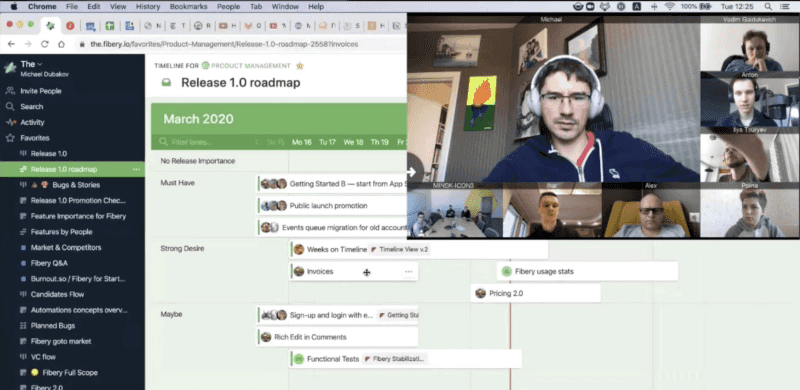Image resolution: width=800 pixels, height=390 pixels.
Task: Select the Th 19 date header
Action: pos(380,142)
